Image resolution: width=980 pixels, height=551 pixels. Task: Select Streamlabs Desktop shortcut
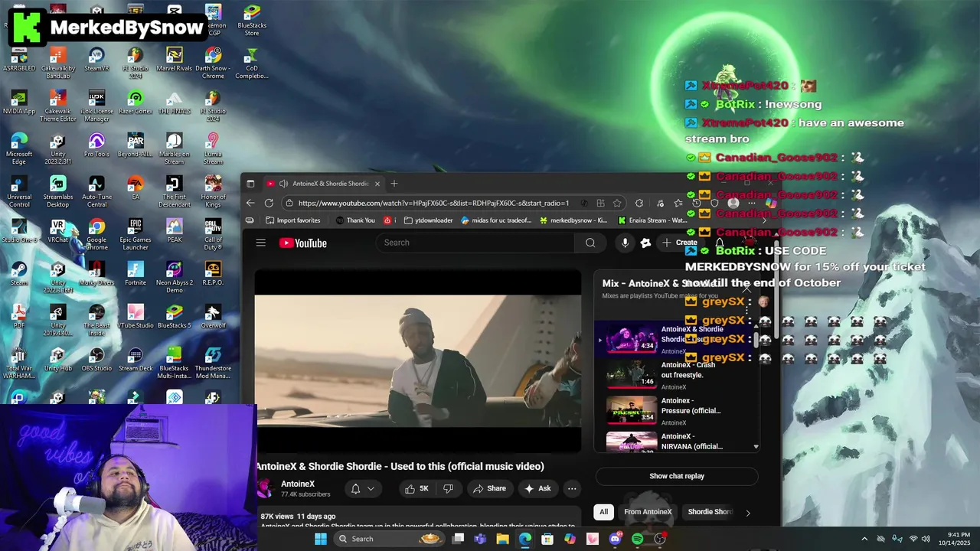[x=57, y=191]
